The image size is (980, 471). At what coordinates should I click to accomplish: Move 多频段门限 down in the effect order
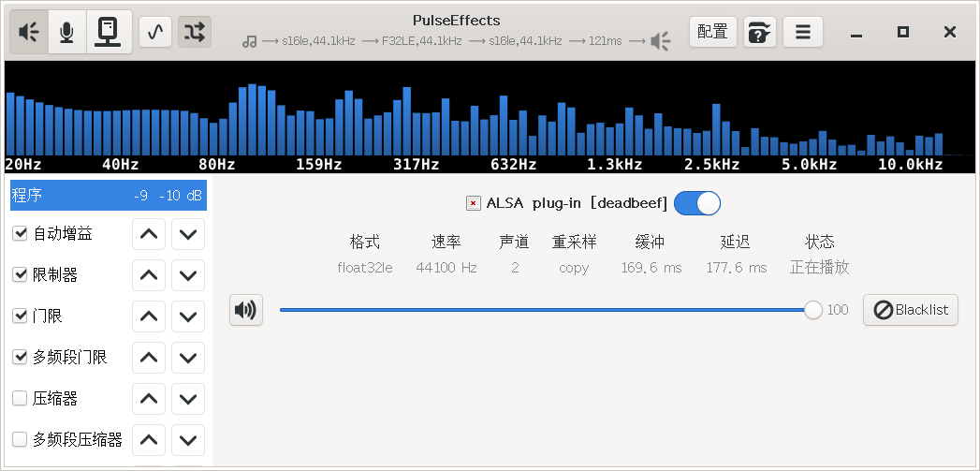[188, 358]
